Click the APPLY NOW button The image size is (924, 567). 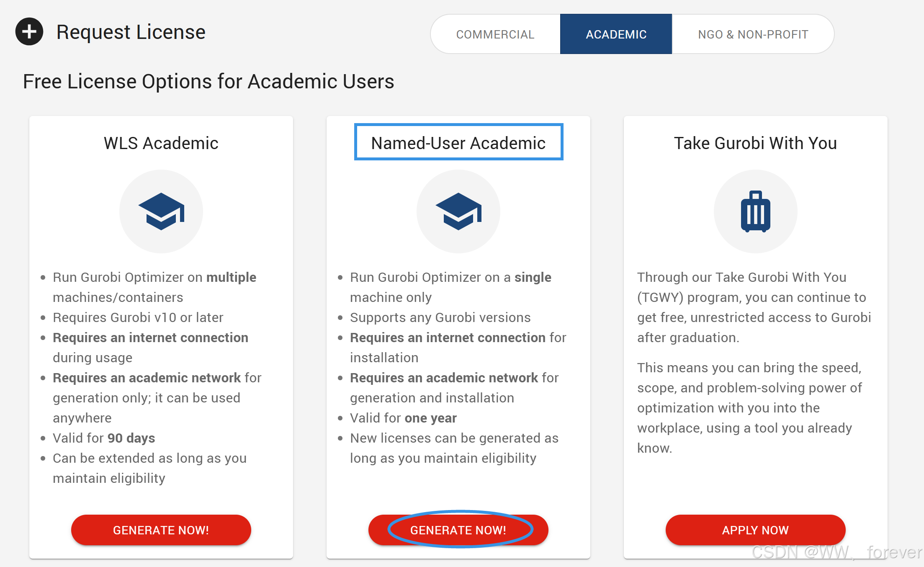tap(756, 530)
